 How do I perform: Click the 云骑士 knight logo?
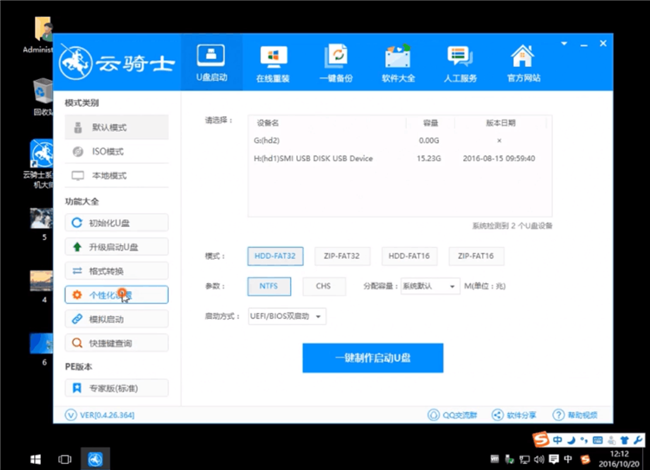click(75, 63)
